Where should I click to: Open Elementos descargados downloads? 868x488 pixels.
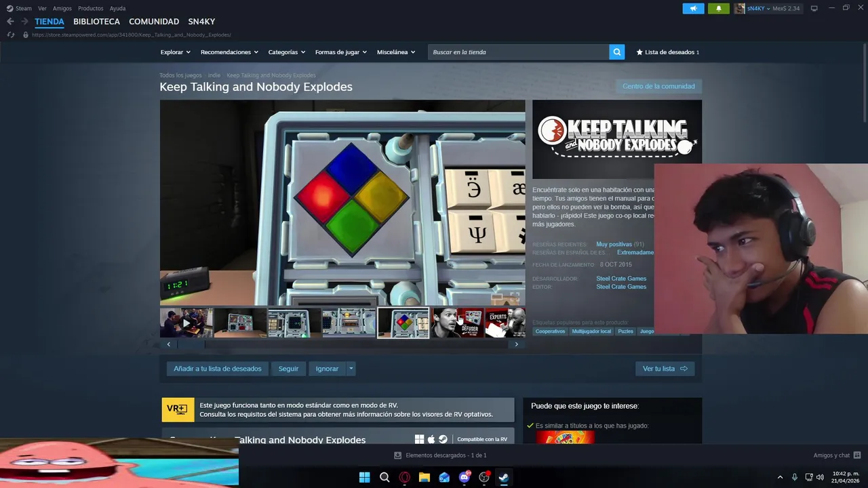(441, 455)
